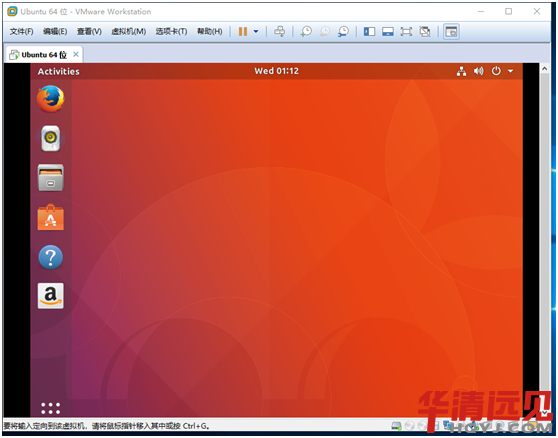Toggle the console view toolbar button
Image resolution: width=558 pixels, height=438 pixels.
pyautogui.click(x=451, y=32)
